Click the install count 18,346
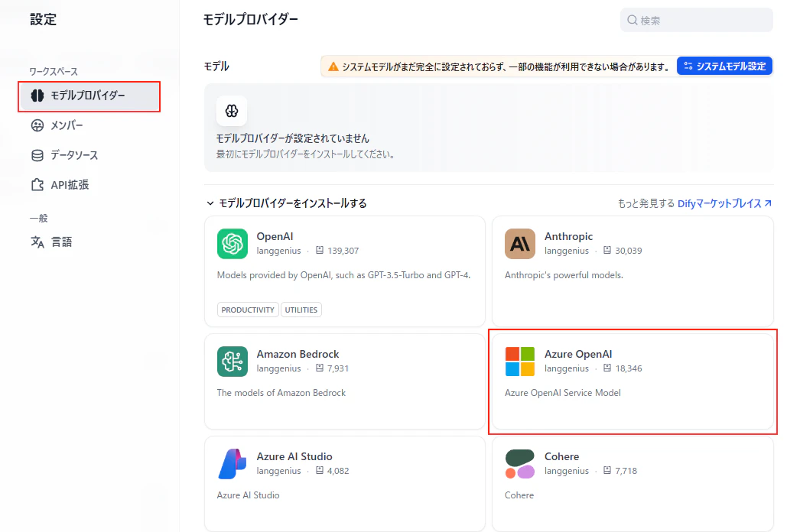Screen dimensions: 787x532 [629, 368]
